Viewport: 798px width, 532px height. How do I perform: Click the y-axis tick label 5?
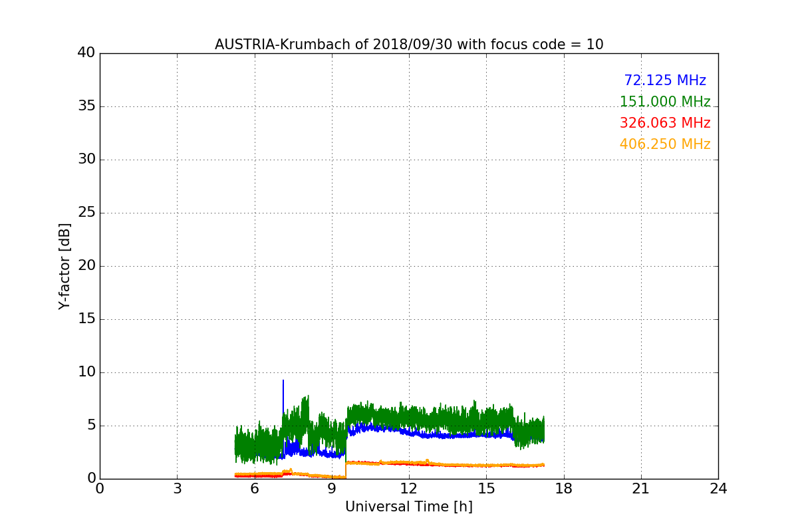(x=91, y=426)
